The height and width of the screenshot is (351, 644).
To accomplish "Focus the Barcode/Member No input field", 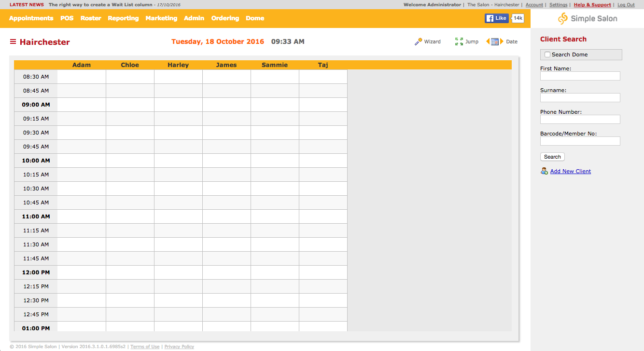I will (x=580, y=141).
